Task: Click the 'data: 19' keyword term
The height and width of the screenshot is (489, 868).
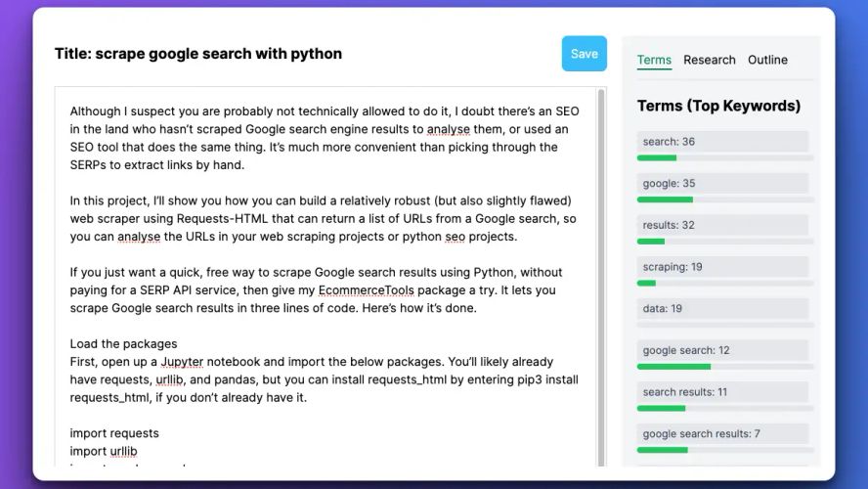Action: pyautogui.click(x=722, y=308)
